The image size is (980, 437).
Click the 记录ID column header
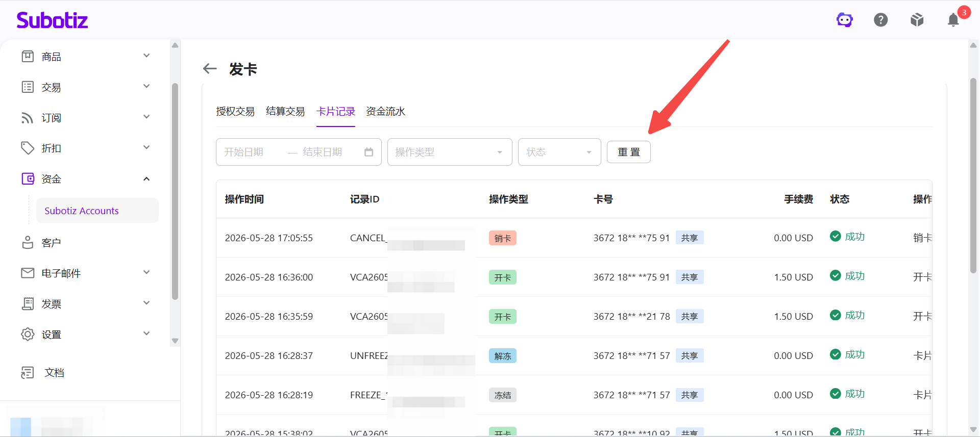(364, 199)
